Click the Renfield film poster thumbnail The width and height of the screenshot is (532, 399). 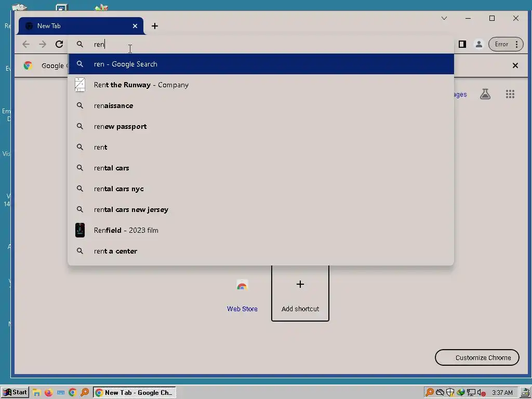pyautogui.click(x=79, y=230)
